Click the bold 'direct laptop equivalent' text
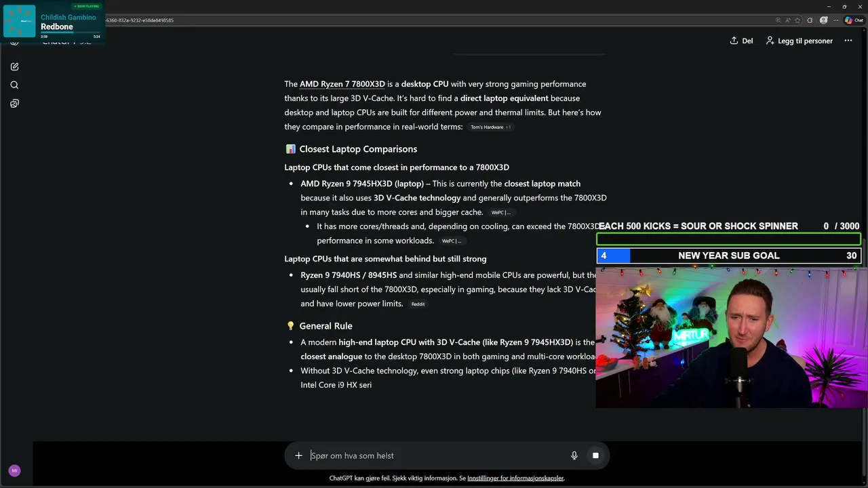Viewport: 868px width, 488px height. point(505,98)
